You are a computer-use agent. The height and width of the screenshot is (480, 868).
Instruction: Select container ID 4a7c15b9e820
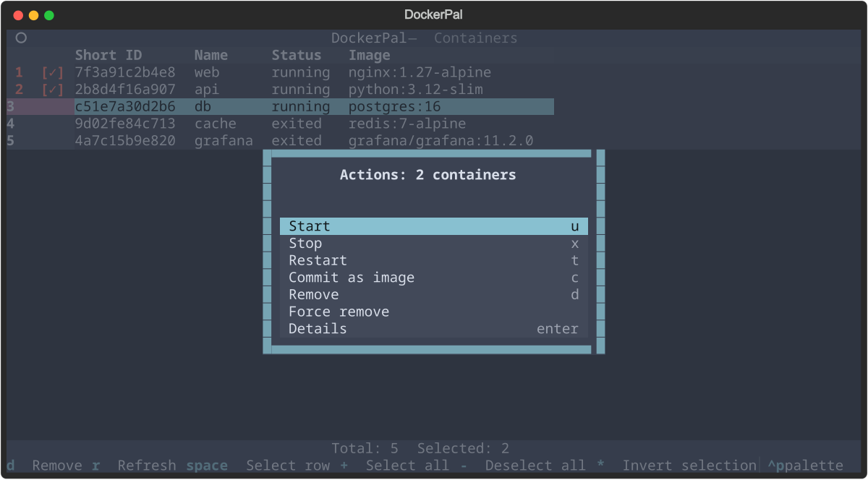(x=125, y=141)
